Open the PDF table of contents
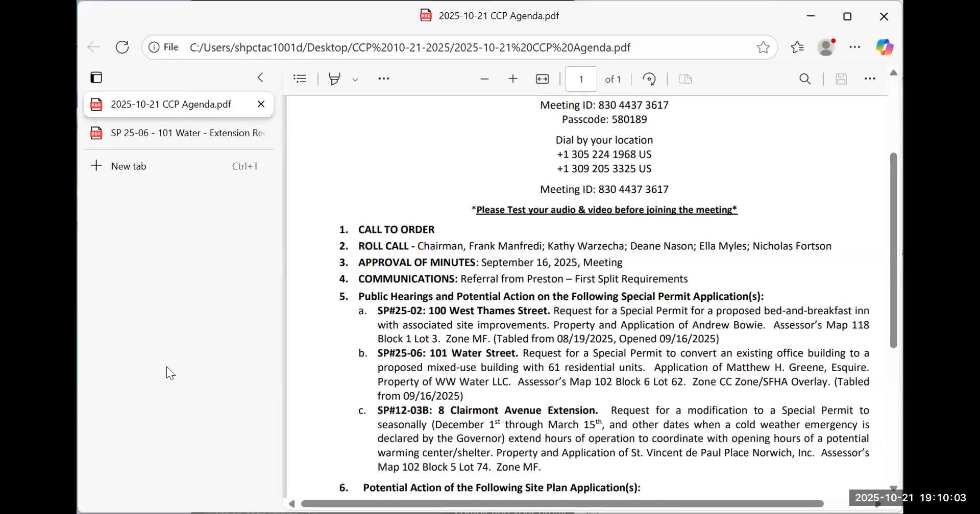The width and height of the screenshot is (980, 514). click(x=300, y=79)
